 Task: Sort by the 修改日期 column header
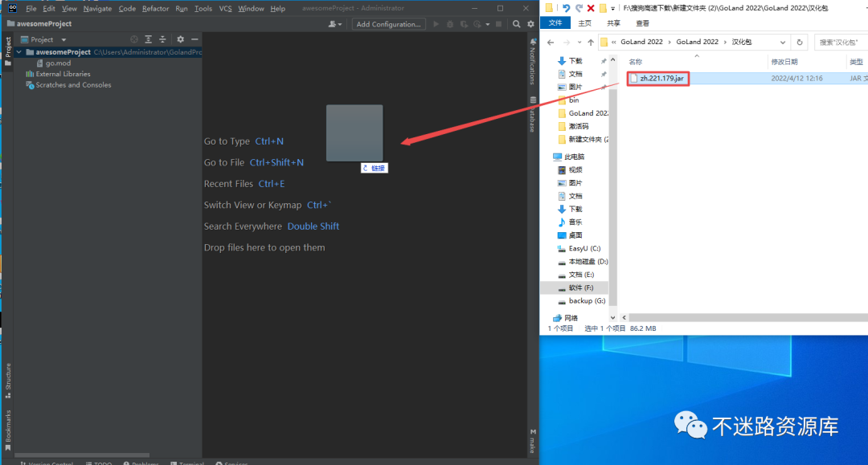tap(784, 62)
